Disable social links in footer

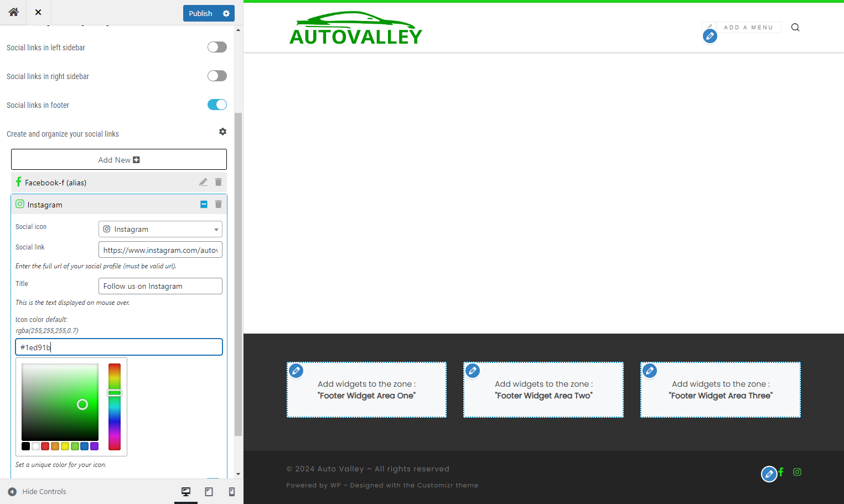(217, 105)
